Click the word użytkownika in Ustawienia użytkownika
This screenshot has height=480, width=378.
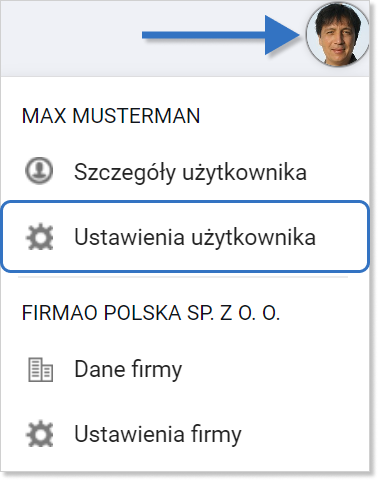pyautogui.click(x=254, y=238)
